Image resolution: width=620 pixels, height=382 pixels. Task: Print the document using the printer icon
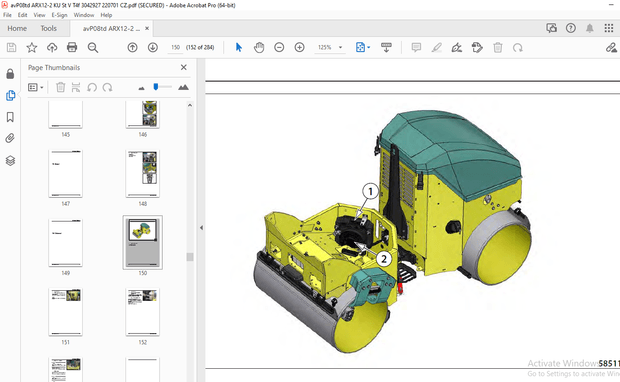click(x=72, y=47)
